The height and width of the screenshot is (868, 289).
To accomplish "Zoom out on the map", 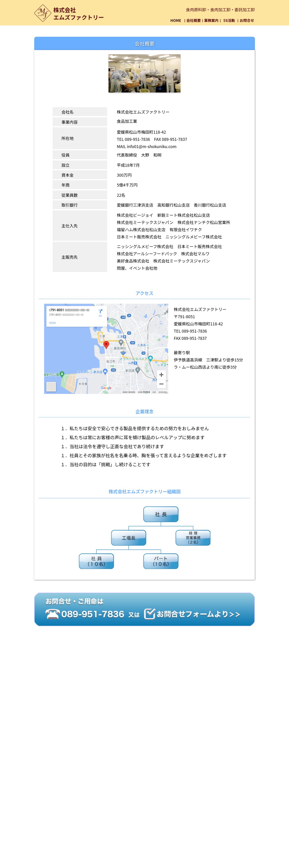I will tap(161, 384).
